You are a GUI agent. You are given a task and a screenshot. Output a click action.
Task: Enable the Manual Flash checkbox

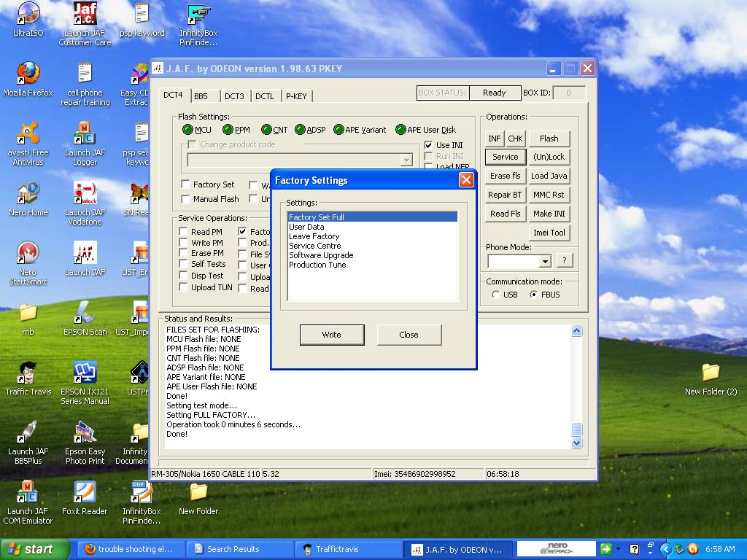coord(185,199)
